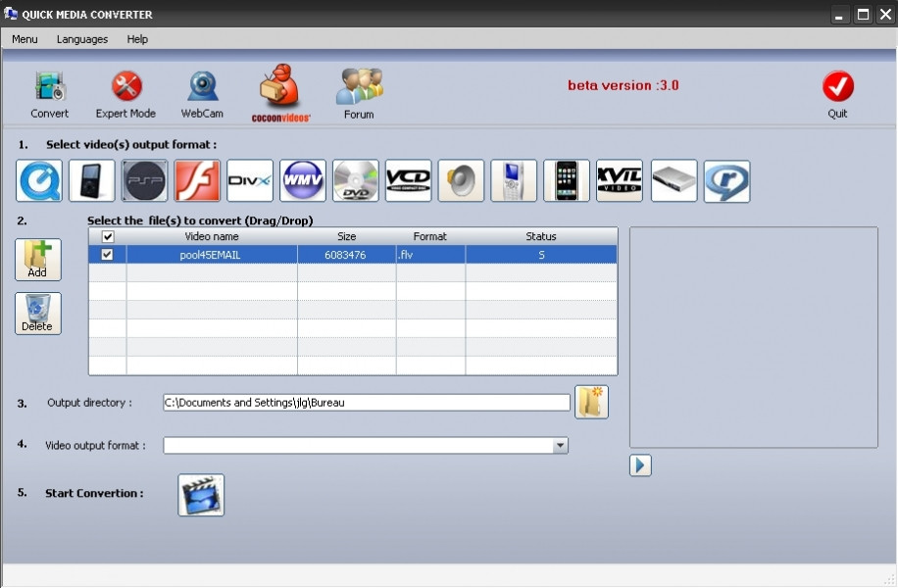Minimize the Quick Media Converter window
The width and height of the screenshot is (898, 588).
[839, 15]
